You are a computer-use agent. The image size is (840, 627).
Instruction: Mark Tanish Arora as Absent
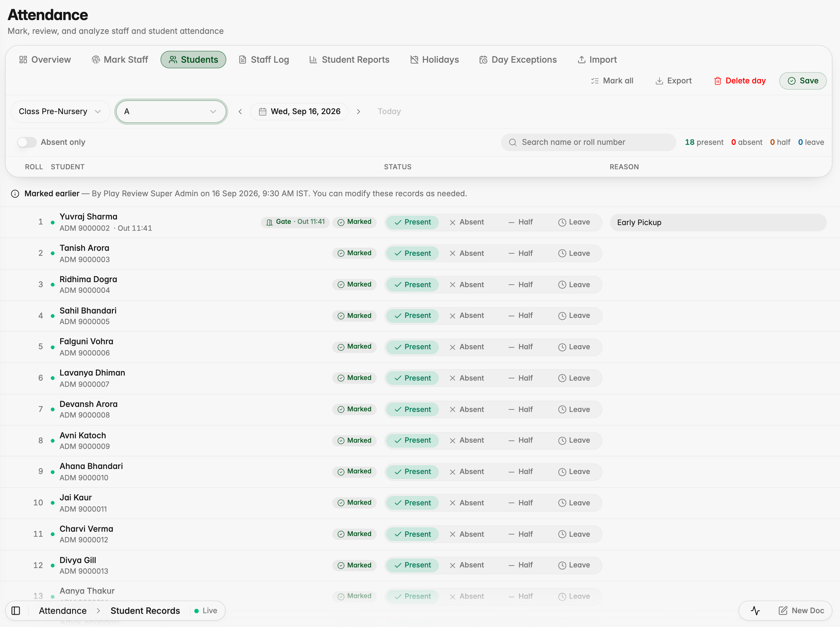click(x=467, y=253)
